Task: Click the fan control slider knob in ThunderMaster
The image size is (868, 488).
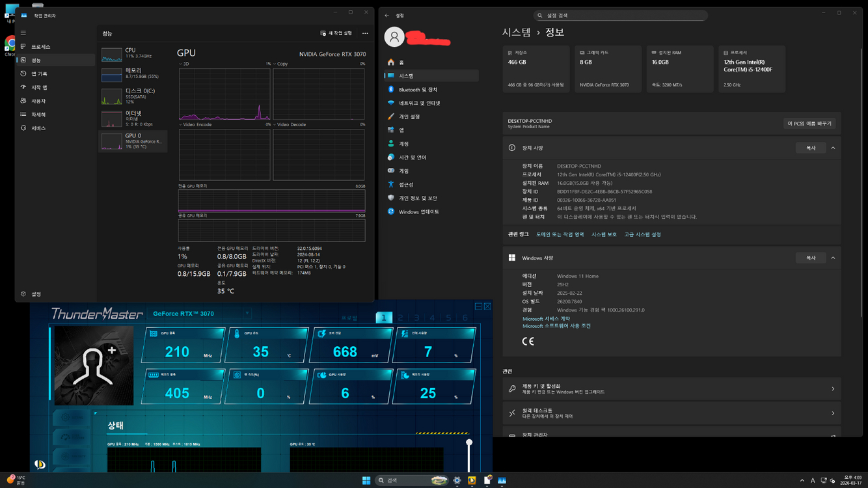Action: point(469,441)
